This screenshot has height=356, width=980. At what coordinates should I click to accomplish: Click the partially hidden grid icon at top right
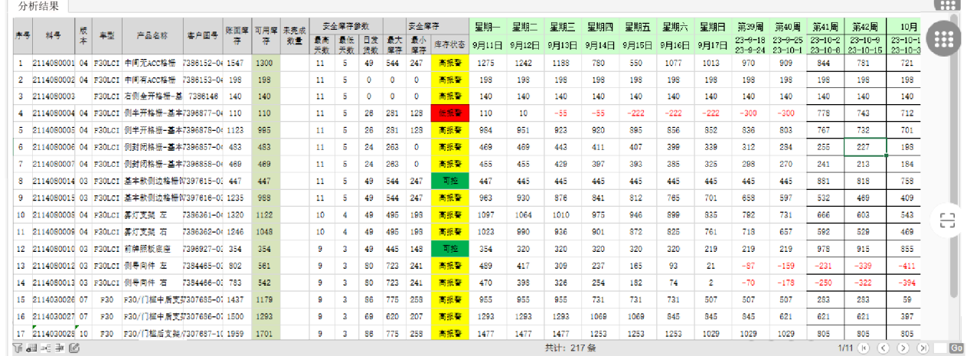(x=947, y=5)
